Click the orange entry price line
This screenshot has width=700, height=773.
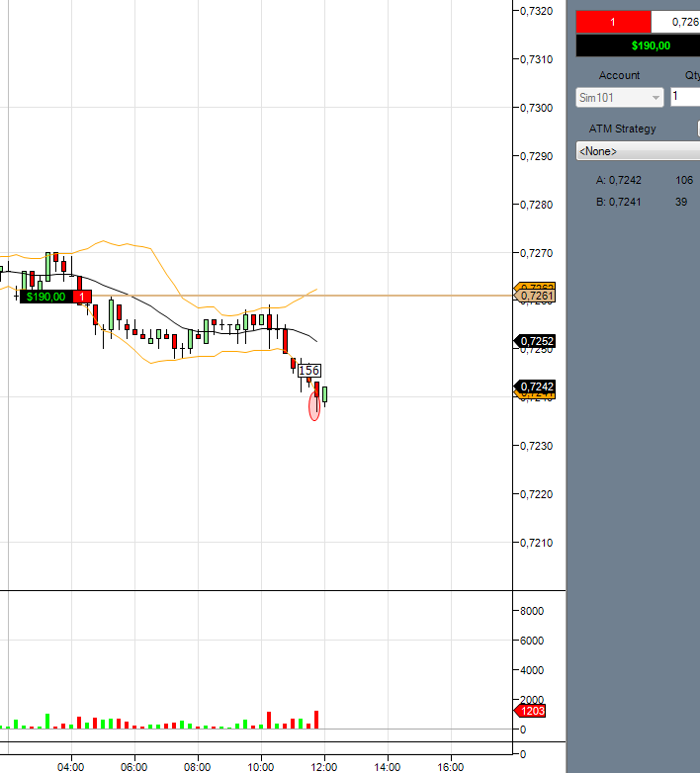[302, 296]
